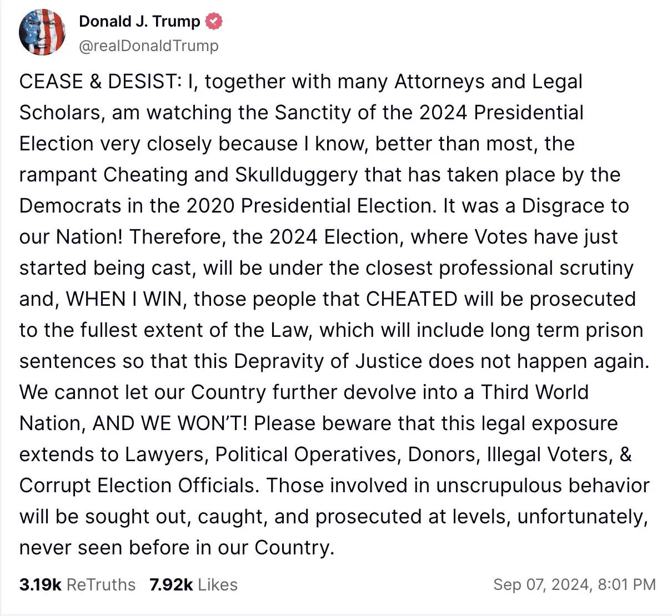Viewport: 672px width, 616px height.
Task: Click the "Corrupt Election Officials" phrase
Action: 138,486
